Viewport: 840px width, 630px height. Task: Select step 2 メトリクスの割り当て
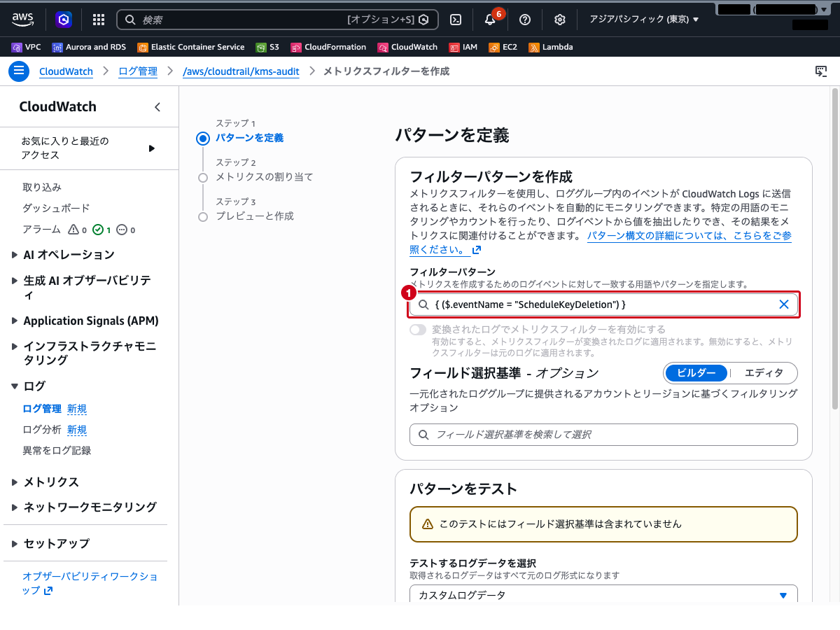pyautogui.click(x=264, y=177)
